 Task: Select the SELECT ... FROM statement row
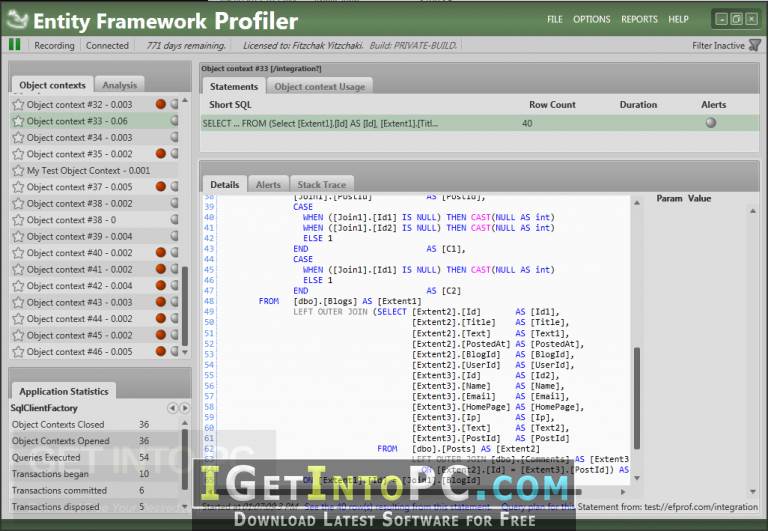tap(480, 123)
